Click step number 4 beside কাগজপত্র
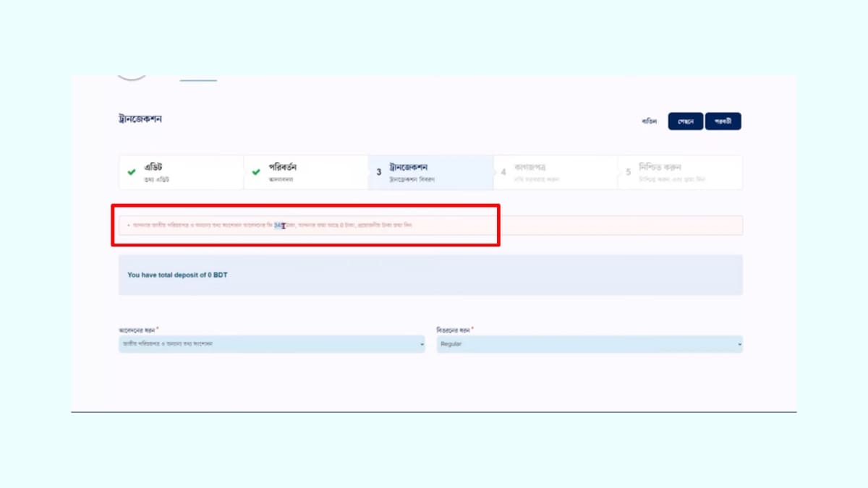The width and height of the screenshot is (868, 488). 503,172
